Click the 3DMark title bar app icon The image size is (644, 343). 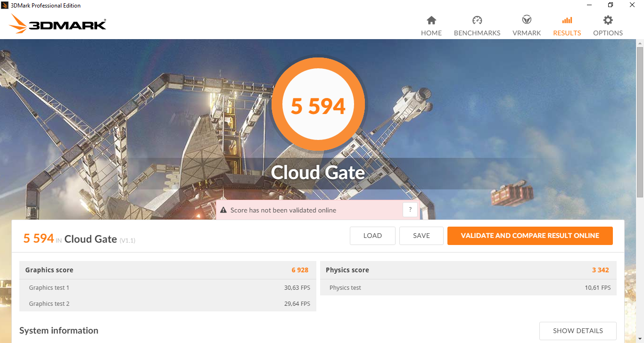[x=5, y=5]
